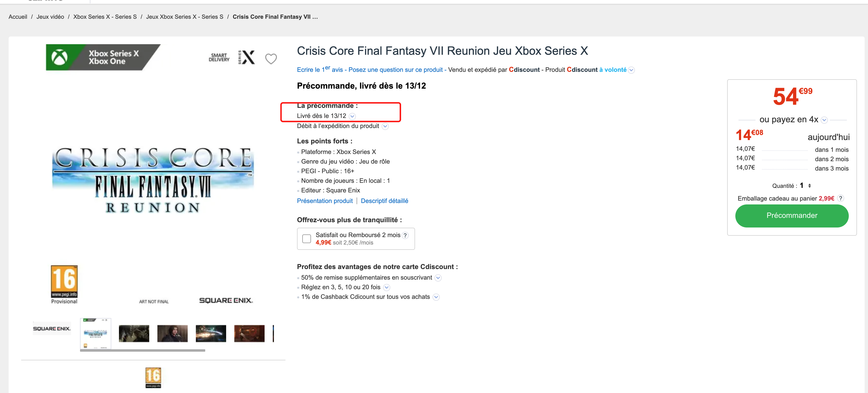This screenshot has width=868, height=393.
Task: Expand 50% de remise supplémentaires info
Action: [x=438, y=278]
